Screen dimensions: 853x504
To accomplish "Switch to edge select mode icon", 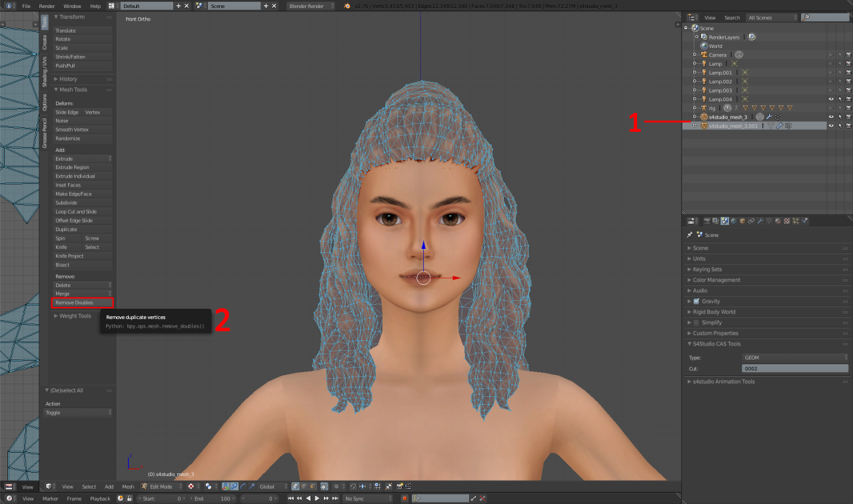I will [x=304, y=487].
